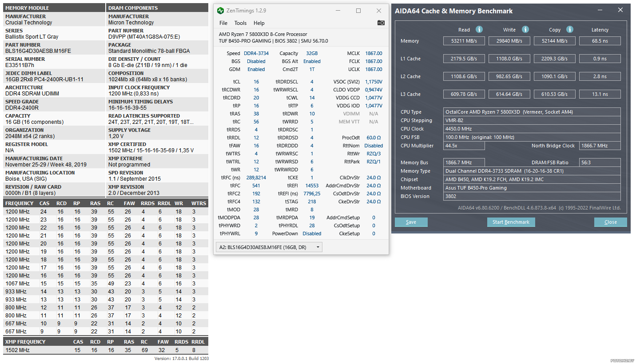Click the info icon next to Copy
Viewport: 636px width, 364px height.
(570, 29)
